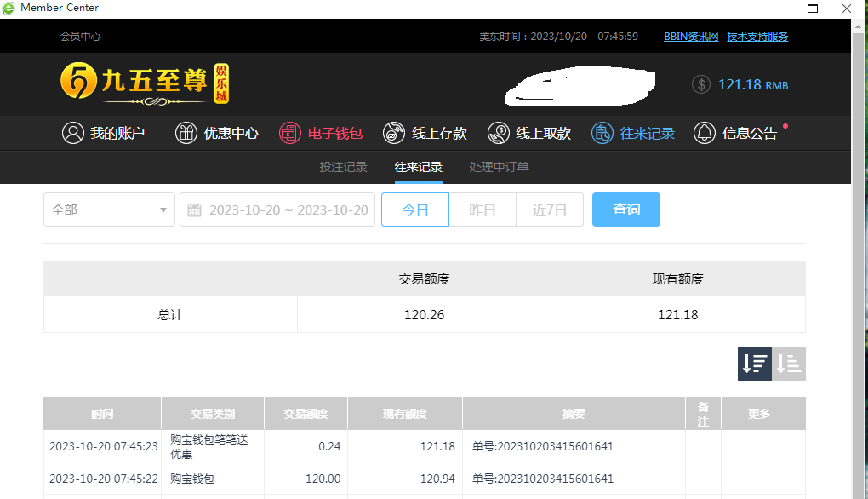The height and width of the screenshot is (499, 868).
Task: Switch to the 投注记录 tab
Action: click(x=343, y=167)
